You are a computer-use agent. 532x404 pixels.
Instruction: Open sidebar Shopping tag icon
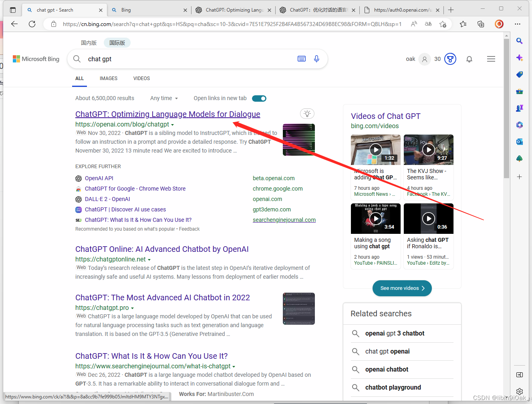click(x=520, y=74)
